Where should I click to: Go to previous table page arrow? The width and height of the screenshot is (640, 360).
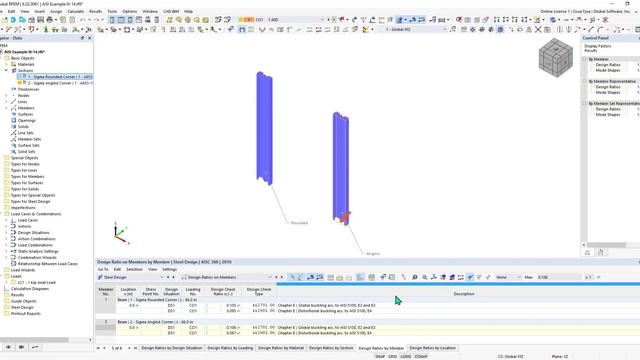104,348
